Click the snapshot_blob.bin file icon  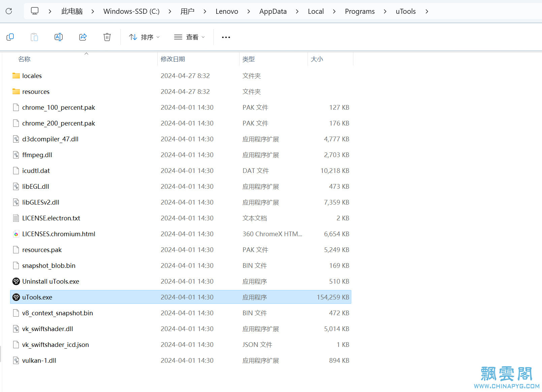[16, 265]
